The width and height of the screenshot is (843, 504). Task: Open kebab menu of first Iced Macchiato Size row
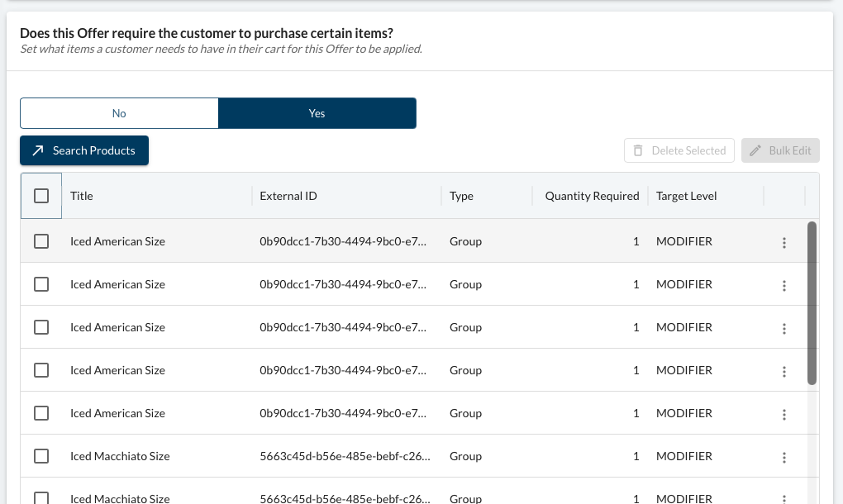[783, 458]
